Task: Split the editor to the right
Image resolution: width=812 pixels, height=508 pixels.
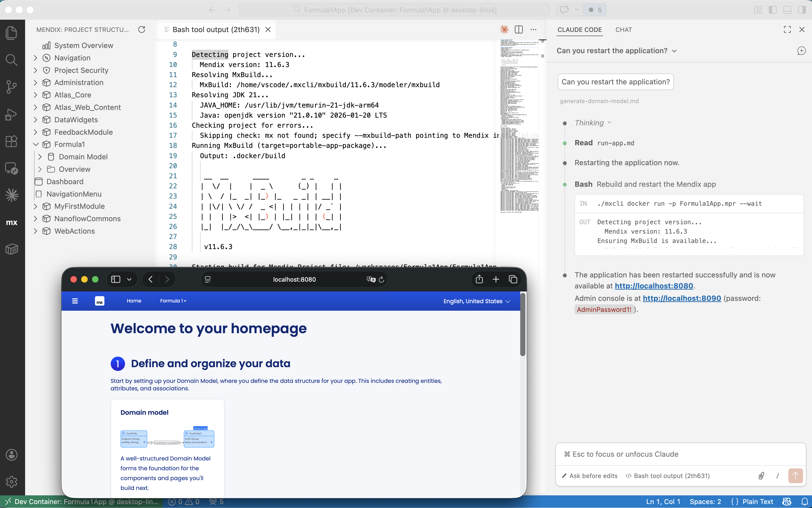Action: click(519, 30)
